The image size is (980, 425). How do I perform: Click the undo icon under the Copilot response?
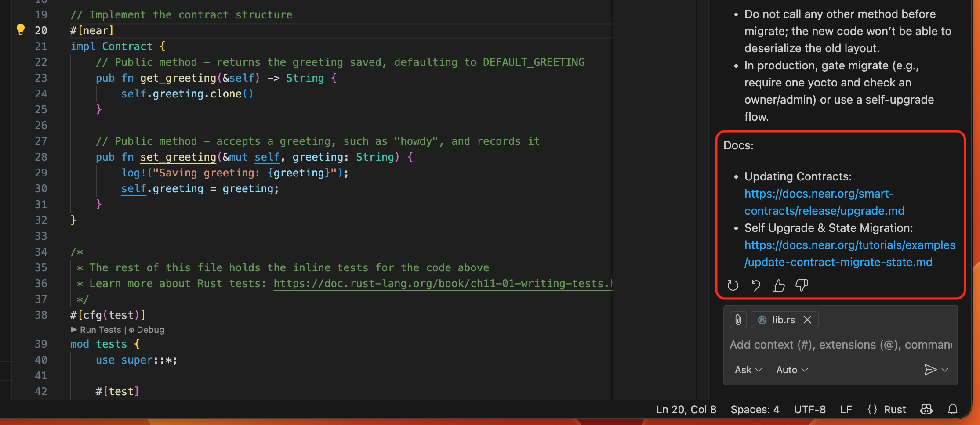tap(755, 285)
